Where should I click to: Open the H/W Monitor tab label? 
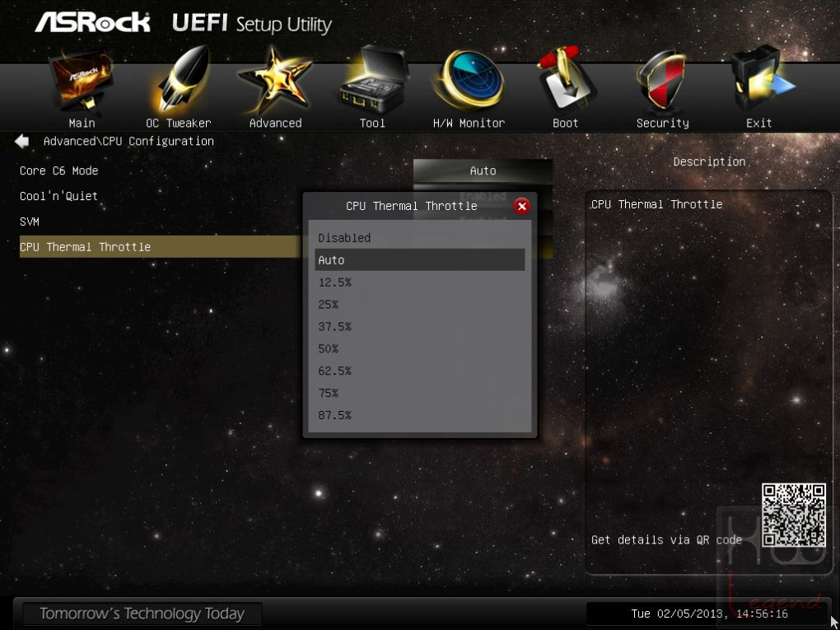click(469, 124)
